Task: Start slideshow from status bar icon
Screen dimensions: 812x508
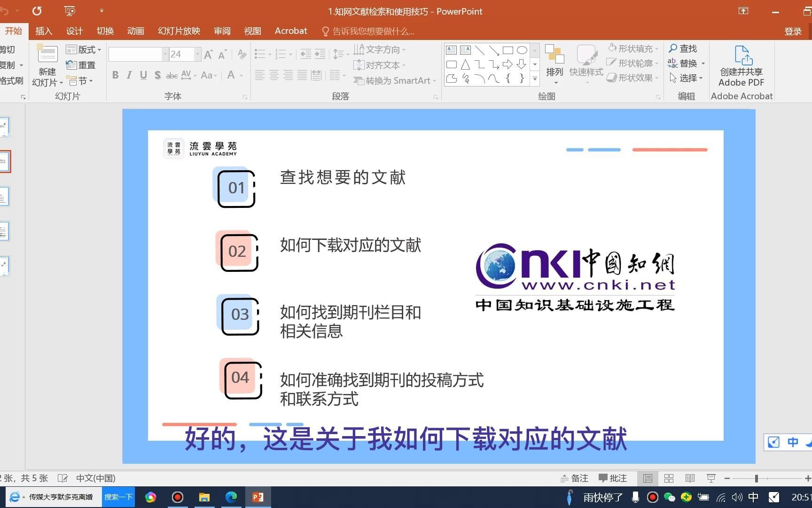Action: coord(711,478)
